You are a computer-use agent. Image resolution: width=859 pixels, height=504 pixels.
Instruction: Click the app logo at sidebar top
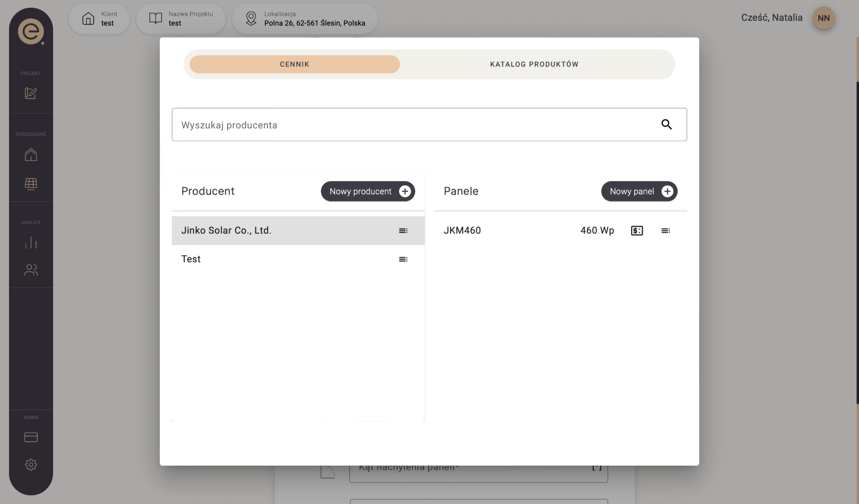point(30,31)
